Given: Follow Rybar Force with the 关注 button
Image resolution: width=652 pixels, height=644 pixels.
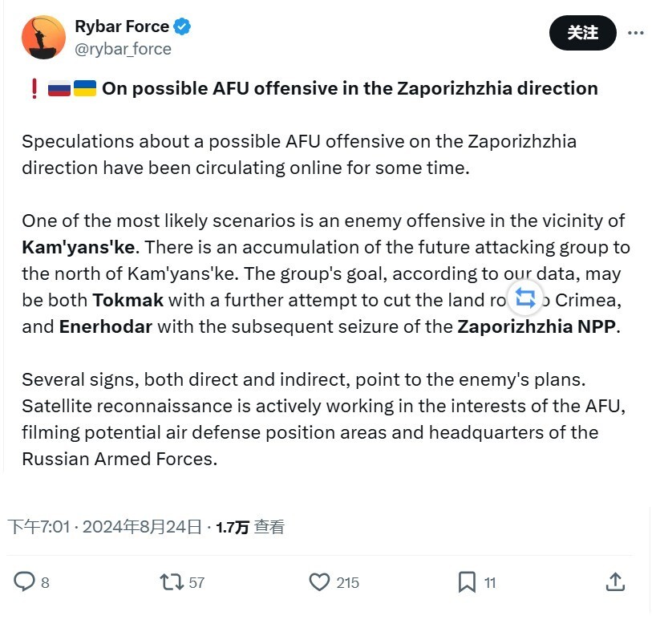Looking at the screenshot, I should click(x=582, y=33).
